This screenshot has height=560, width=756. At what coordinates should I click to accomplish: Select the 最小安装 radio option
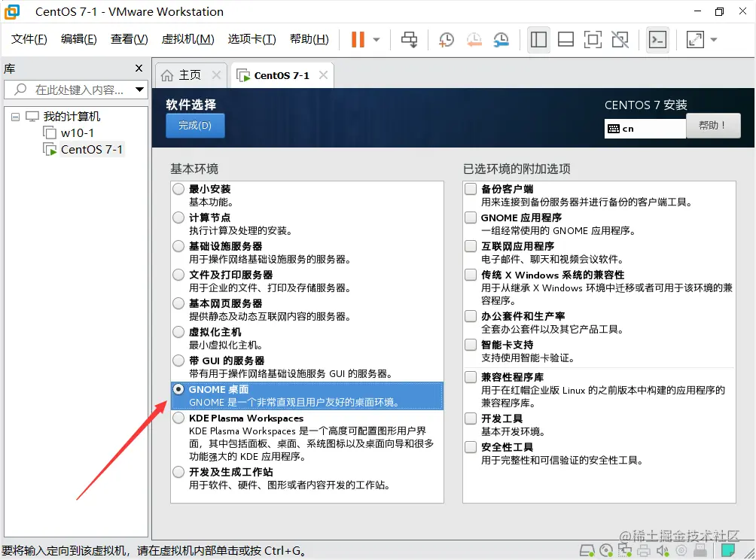pyautogui.click(x=178, y=189)
